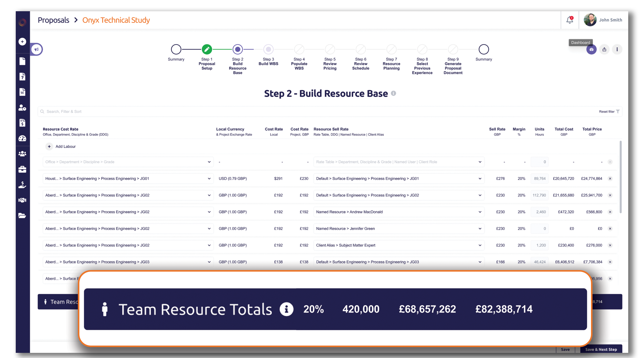
Task: Expand Default JG03 sell rate dropdown
Action: tap(399, 262)
